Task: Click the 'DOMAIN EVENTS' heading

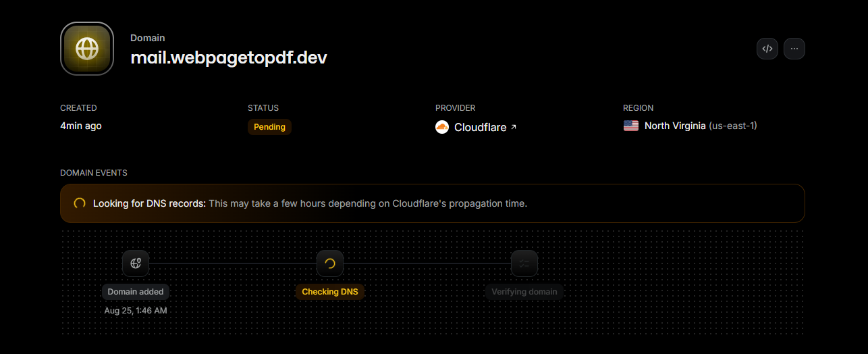Action: click(x=94, y=173)
